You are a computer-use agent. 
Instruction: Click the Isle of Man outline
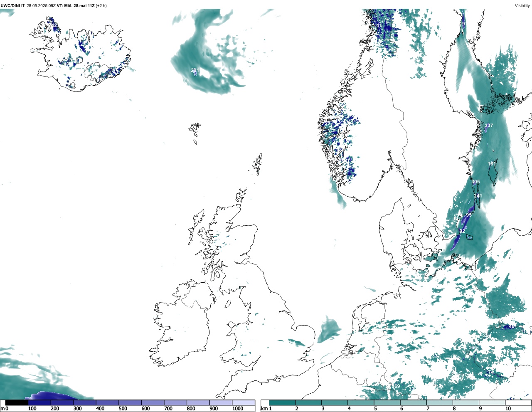tap(227, 303)
